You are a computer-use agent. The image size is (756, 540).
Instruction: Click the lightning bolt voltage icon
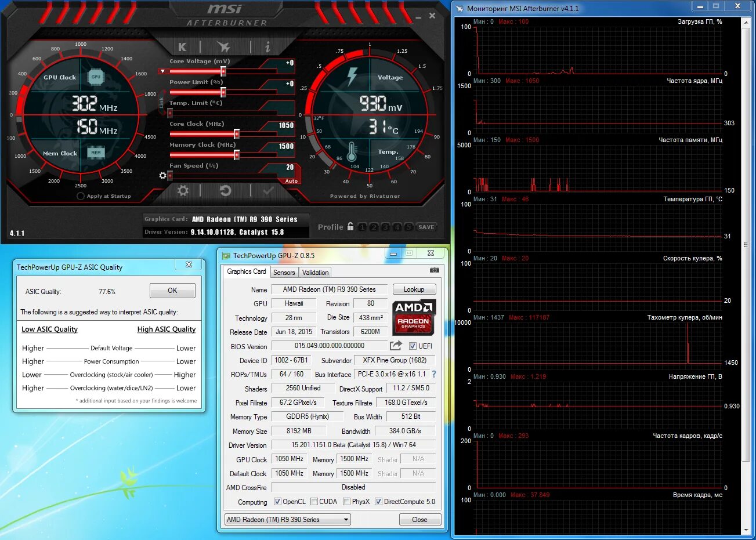[x=352, y=77]
